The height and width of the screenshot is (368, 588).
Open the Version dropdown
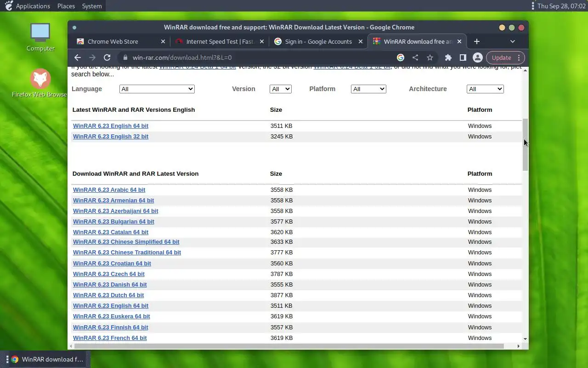pyautogui.click(x=280, y=89)
